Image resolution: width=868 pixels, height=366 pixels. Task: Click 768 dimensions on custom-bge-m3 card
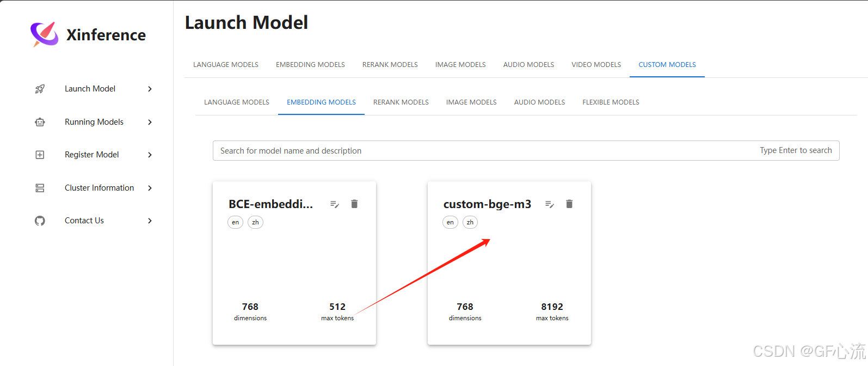[x=465, y=312]
